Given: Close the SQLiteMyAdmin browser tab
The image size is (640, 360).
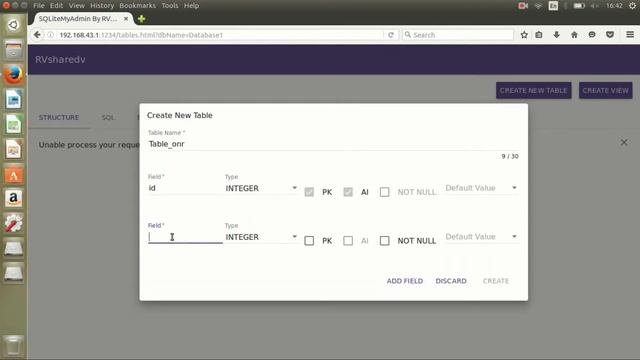Looking at the screenshot, I should (126, 19).
